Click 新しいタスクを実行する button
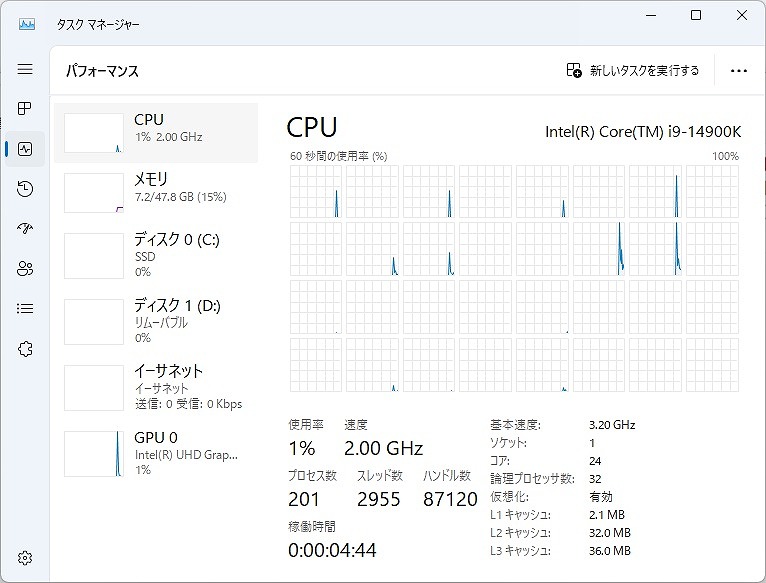The height and width of the screenshot is (583, 766). [633, 71]
